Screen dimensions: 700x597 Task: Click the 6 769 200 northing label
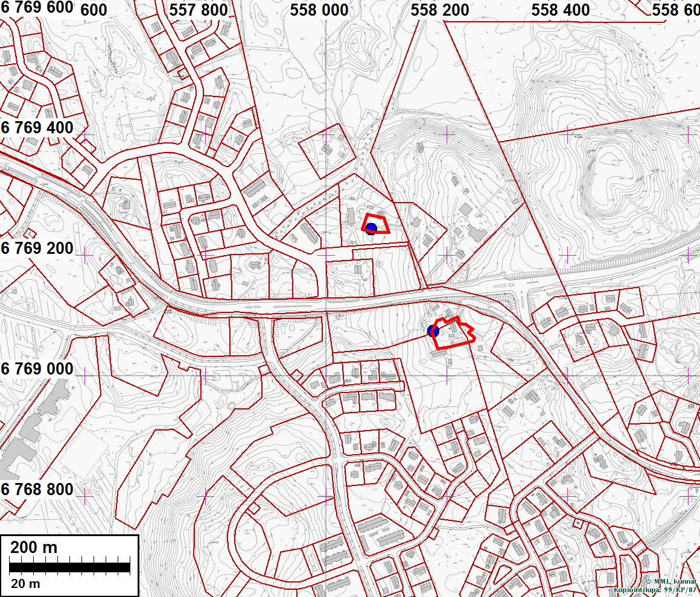tap(37, 248)
